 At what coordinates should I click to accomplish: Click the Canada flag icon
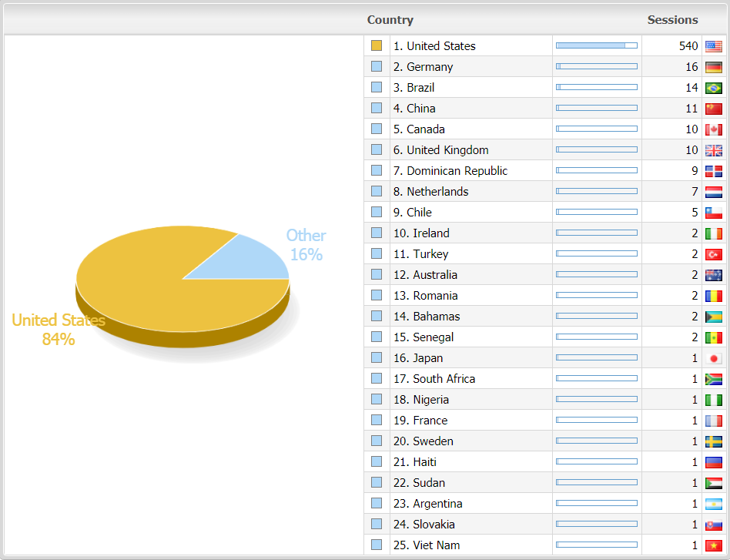(x=713, y=129)
